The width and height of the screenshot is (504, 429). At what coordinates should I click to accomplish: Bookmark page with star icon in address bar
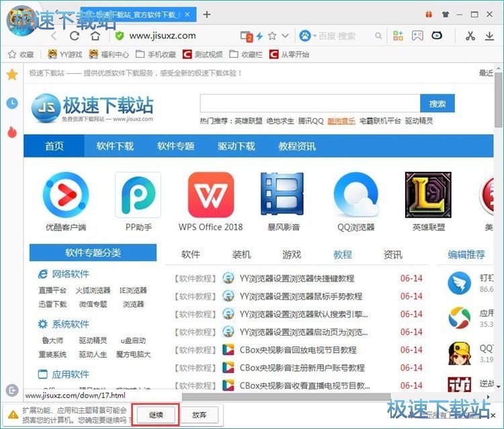pos(272,36)
